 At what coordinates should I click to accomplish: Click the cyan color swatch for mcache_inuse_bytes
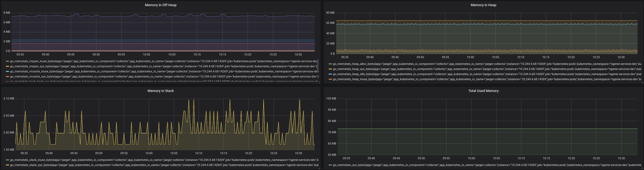pos(7,72)
